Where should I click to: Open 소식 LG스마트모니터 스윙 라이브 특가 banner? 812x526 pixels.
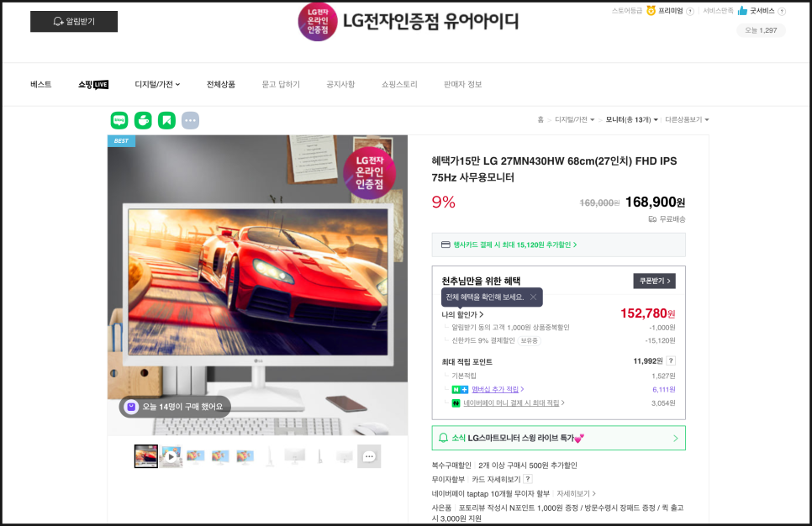(559, 438)
